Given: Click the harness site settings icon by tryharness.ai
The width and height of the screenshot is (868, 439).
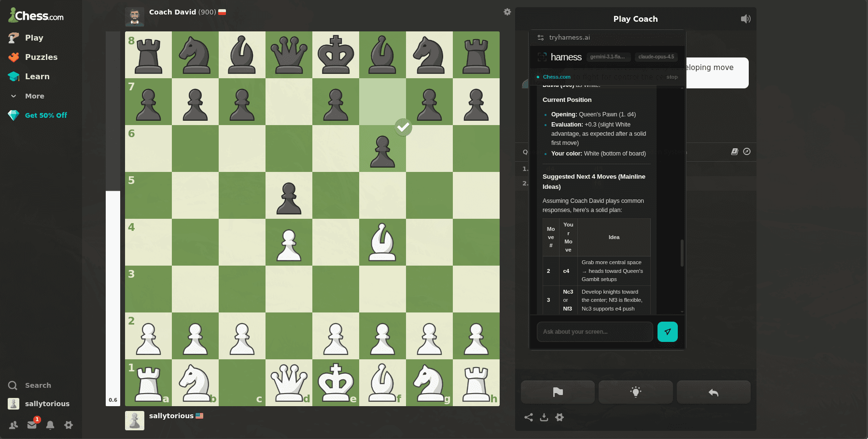Looking at the screenshot, I should point(541,37).
